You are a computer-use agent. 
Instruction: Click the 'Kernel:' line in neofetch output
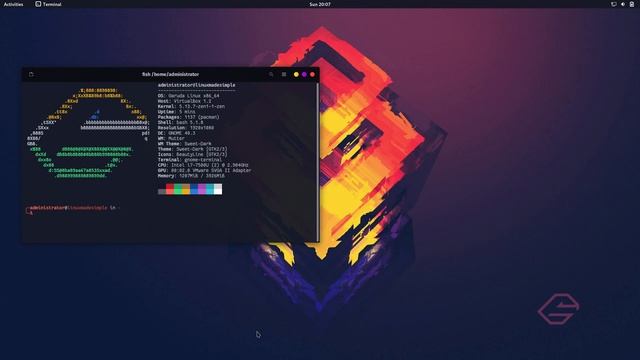(x=191, y=107)
